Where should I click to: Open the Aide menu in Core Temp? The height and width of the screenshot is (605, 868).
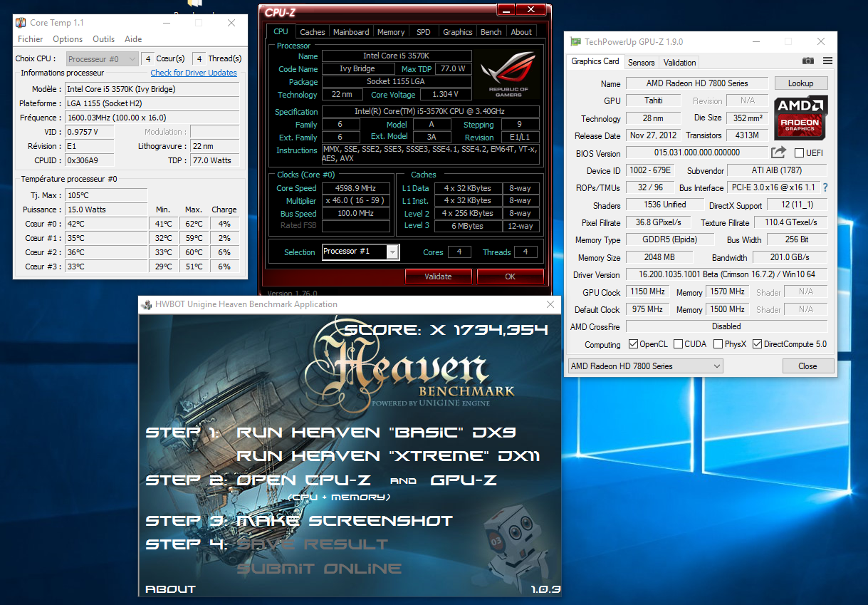[133, 39]
